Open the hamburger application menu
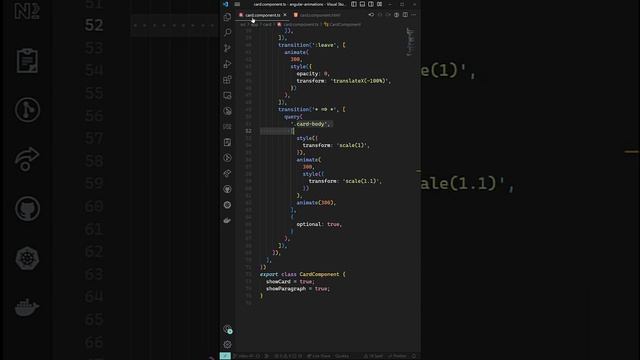This screenshot has height=360, width=640. (237, 4)
